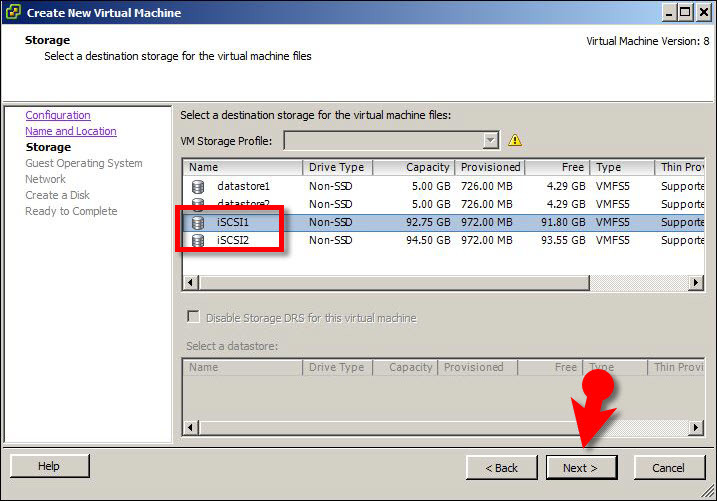Click the Create a Disk step label
Image resolution: width=717 pixels, height=501 pixels.
58,195
